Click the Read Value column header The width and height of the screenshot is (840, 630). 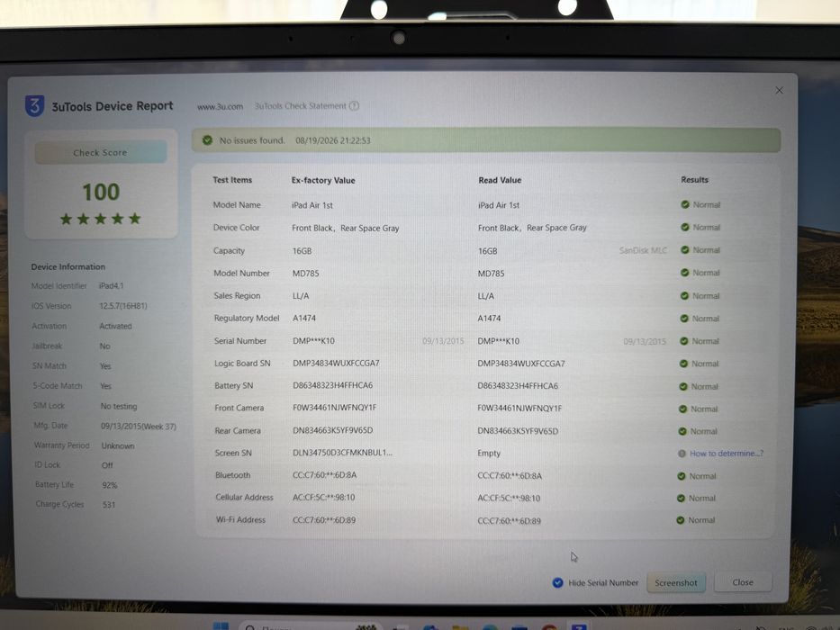click(500, 180)
